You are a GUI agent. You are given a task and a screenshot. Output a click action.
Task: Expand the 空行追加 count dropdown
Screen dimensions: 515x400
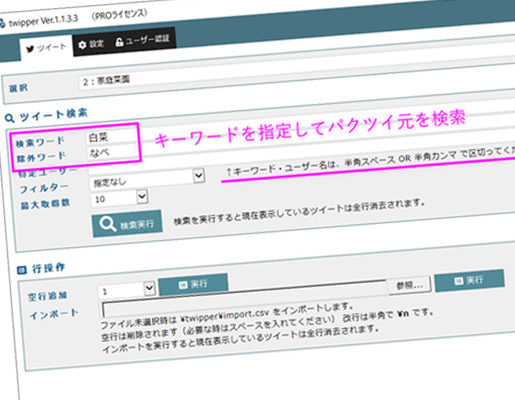[149, 288]
